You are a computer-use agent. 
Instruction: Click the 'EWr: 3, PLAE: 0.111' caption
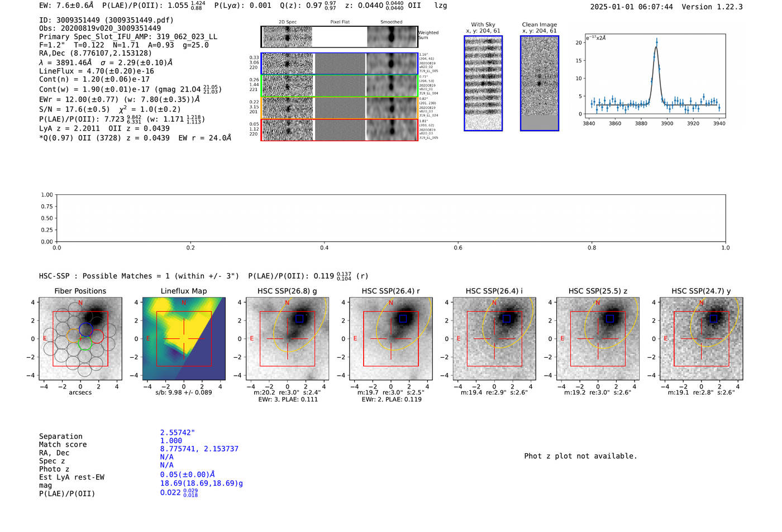click(288, 400)
